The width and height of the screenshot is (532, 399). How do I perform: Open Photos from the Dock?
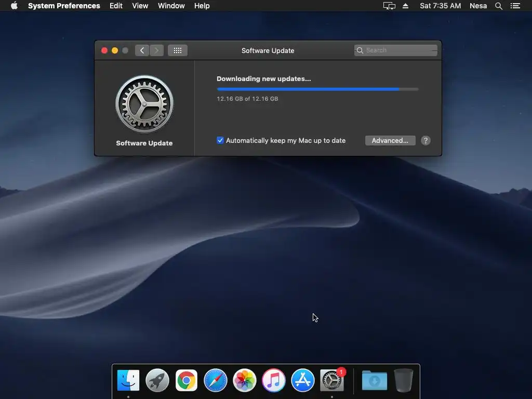(x=245, y=380)
